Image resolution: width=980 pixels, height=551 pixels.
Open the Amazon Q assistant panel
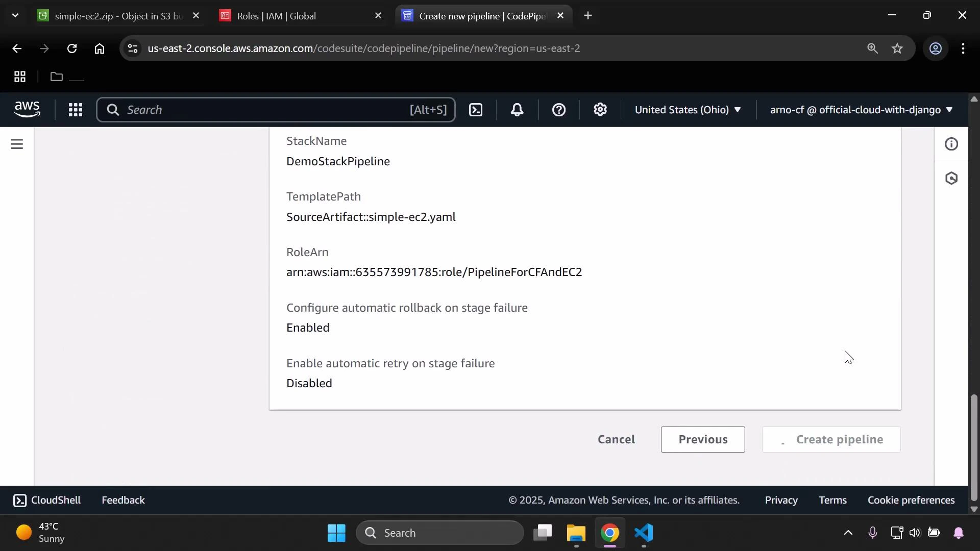pyautogui.click(x=952, y=179)
